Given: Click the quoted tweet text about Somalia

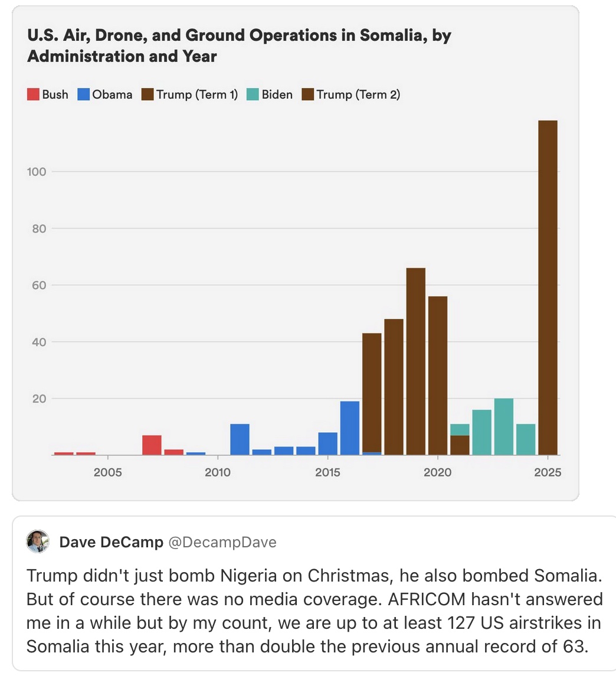Looking at the screenshot, I should (x=314, y=611).
